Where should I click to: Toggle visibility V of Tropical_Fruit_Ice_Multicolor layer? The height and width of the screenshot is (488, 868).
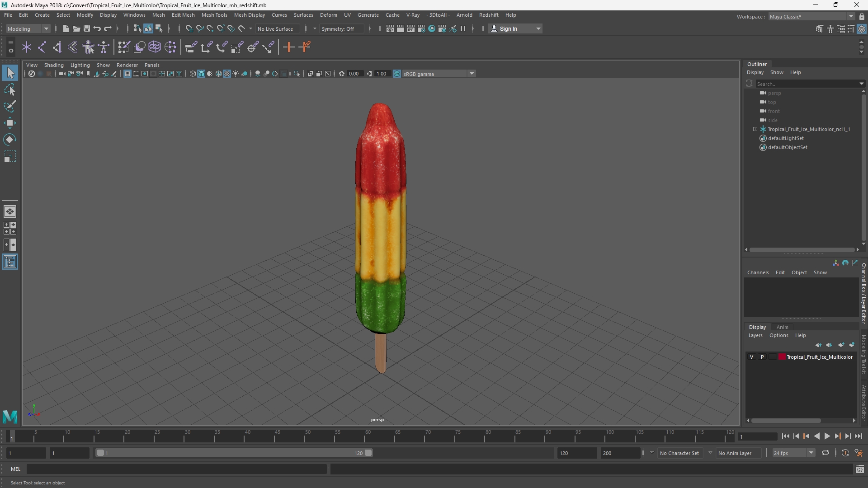click(752, 357)
